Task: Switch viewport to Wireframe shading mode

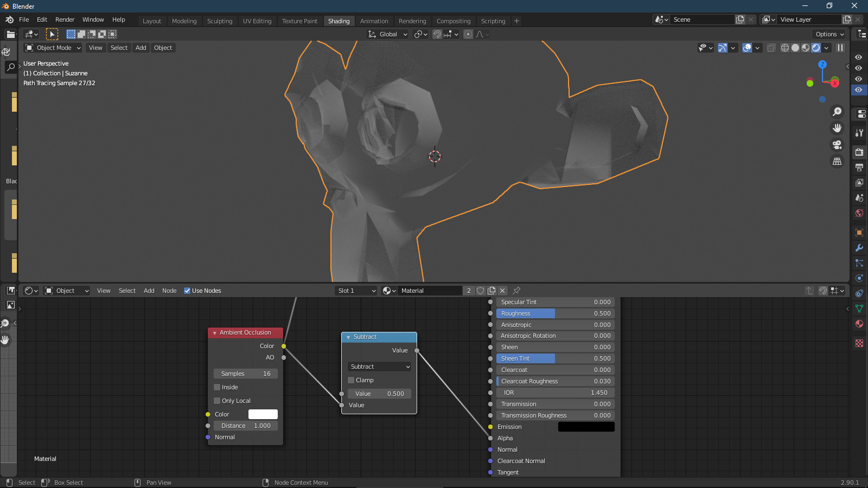Action: pyautogui.click(x=784, y=48)
